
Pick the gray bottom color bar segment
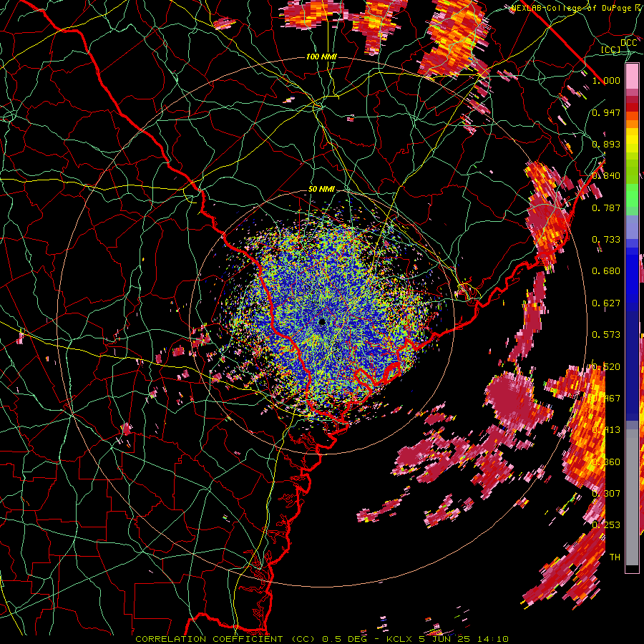click(x=632, y=497)
